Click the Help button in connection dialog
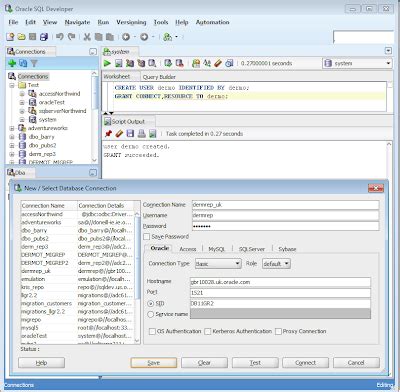 click(x=41, y=363)
